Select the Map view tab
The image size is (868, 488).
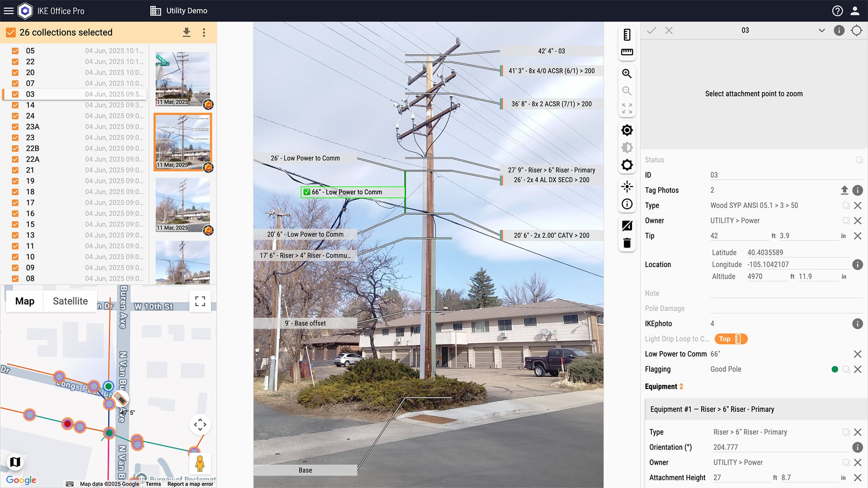coord(25,301)
